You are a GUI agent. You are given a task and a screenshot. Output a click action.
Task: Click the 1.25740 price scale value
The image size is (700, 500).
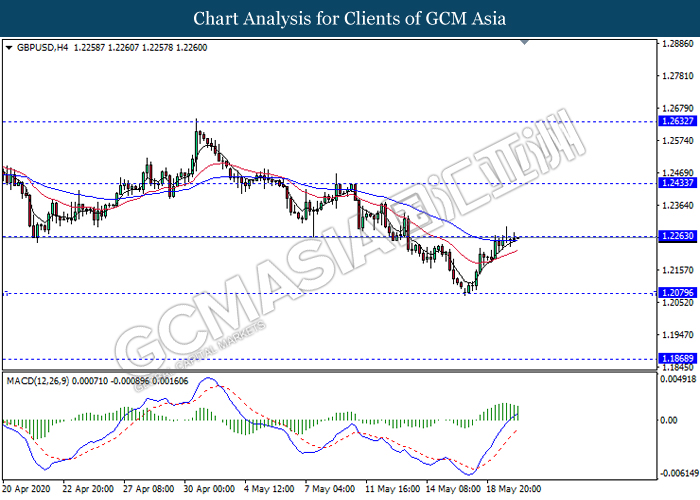tap(678, 141)
